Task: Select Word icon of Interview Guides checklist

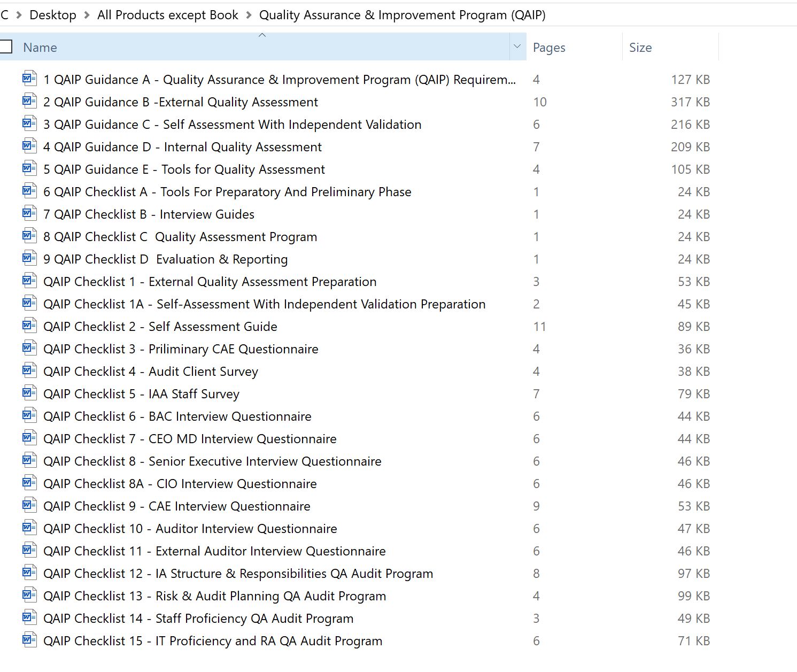Action: pyautogui.click(x=29, y=214)
